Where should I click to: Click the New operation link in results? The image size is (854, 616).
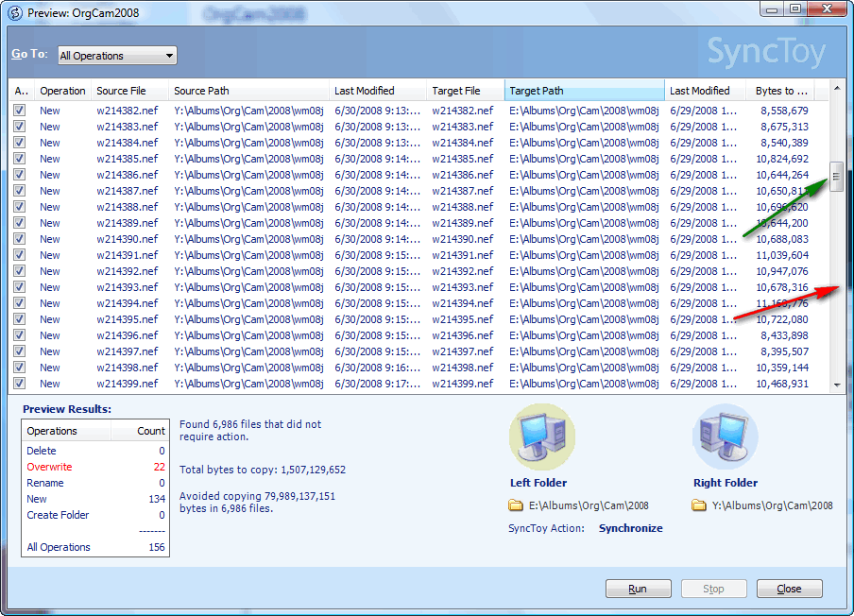pyautogui.click(x=37, y=499)
